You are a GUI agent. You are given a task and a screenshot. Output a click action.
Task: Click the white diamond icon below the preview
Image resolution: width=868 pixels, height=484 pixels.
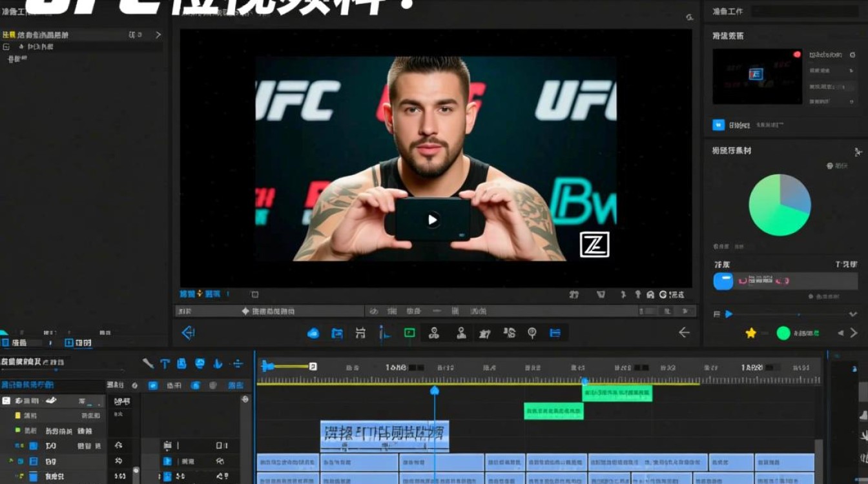[x=245, y=311]
